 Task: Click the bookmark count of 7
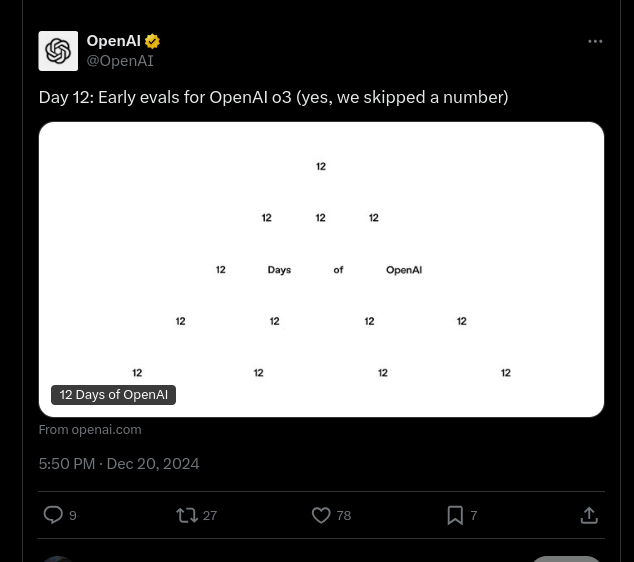pos(474,516)
